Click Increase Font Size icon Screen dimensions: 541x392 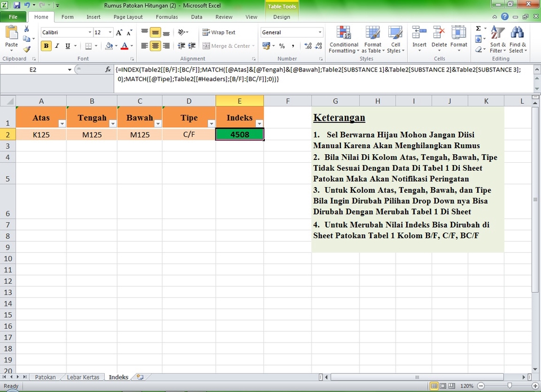pos(119,33)
